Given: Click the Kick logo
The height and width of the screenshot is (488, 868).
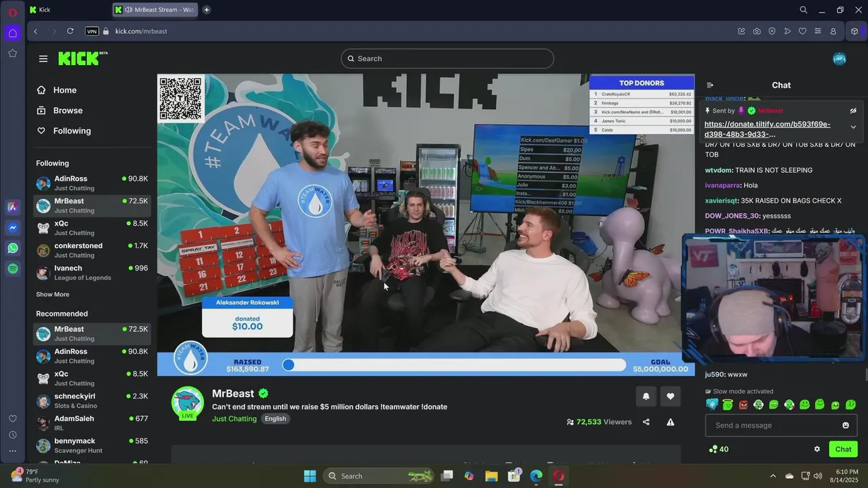Looking at the screenshot, I should (x=83, y=58).
